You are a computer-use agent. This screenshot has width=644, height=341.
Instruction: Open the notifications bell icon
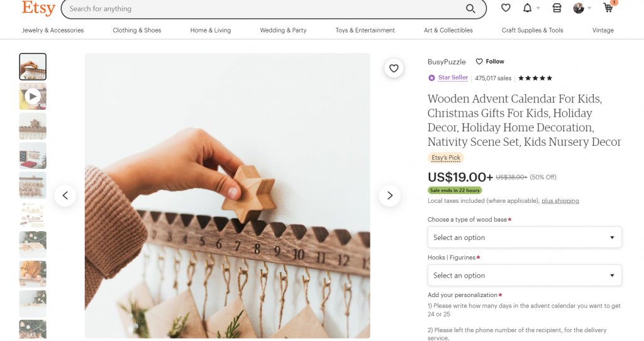click(x=528, y=8)
